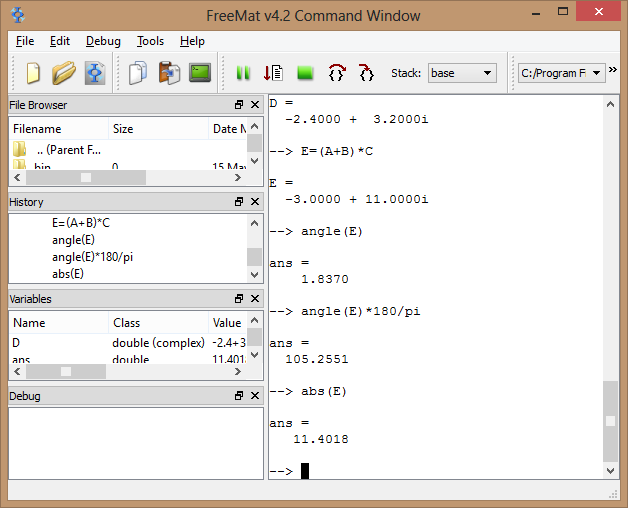Open the C:/Program Files path dropdown

click(561, 73)
